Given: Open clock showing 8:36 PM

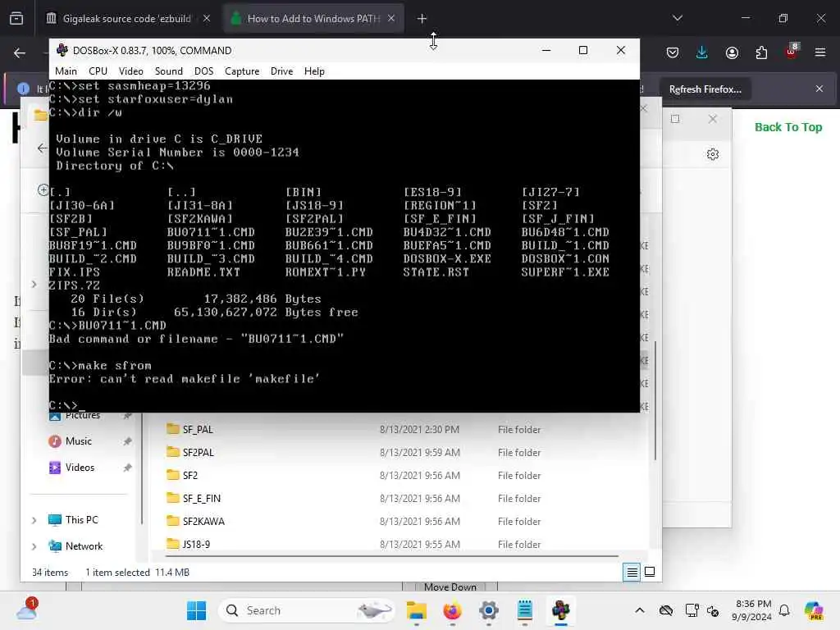Looking at the screenshot, I should (x=753, y=610).
